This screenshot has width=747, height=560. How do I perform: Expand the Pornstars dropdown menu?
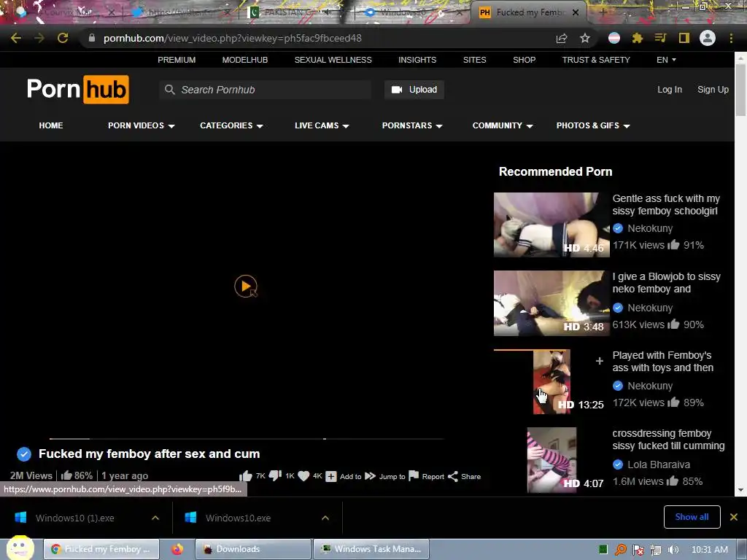click(412, 125)
